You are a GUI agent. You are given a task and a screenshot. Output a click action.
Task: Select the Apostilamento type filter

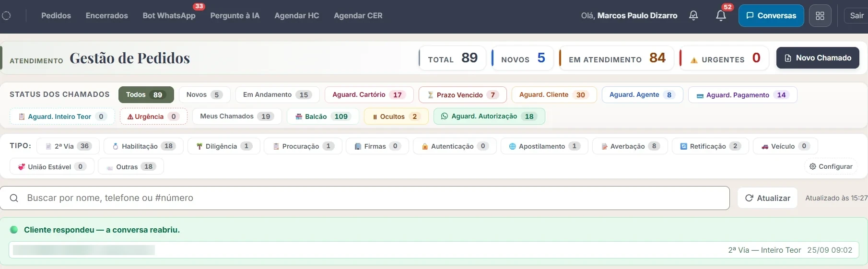[544, 146]
